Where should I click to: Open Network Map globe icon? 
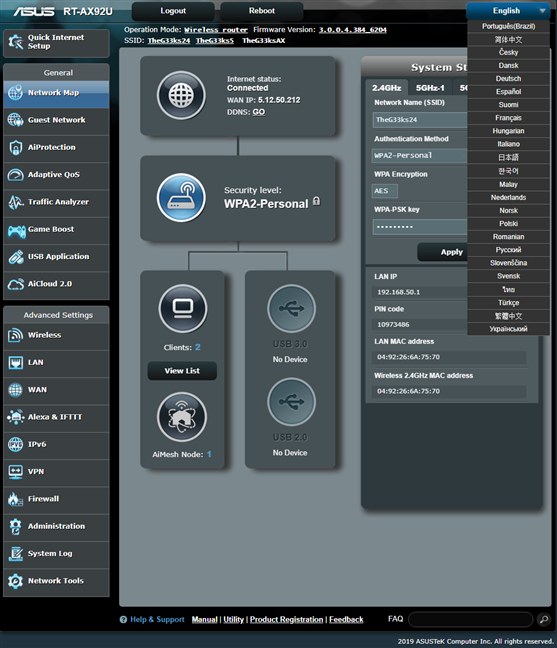coord(15,93)
